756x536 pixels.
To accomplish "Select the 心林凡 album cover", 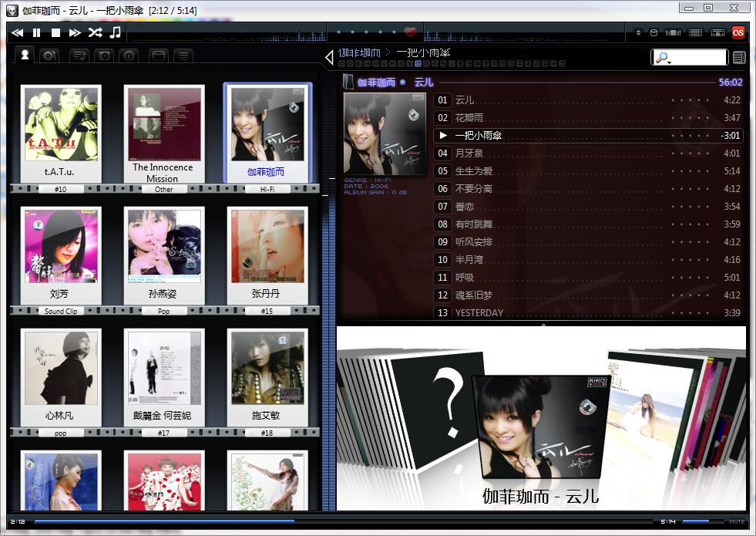I will pyautogui.click(x=61, y=368).
